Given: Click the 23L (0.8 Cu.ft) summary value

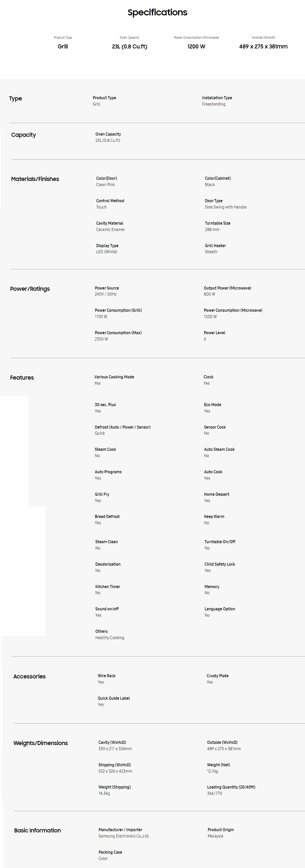Looking at the screenshot, I should pos(130,46).
